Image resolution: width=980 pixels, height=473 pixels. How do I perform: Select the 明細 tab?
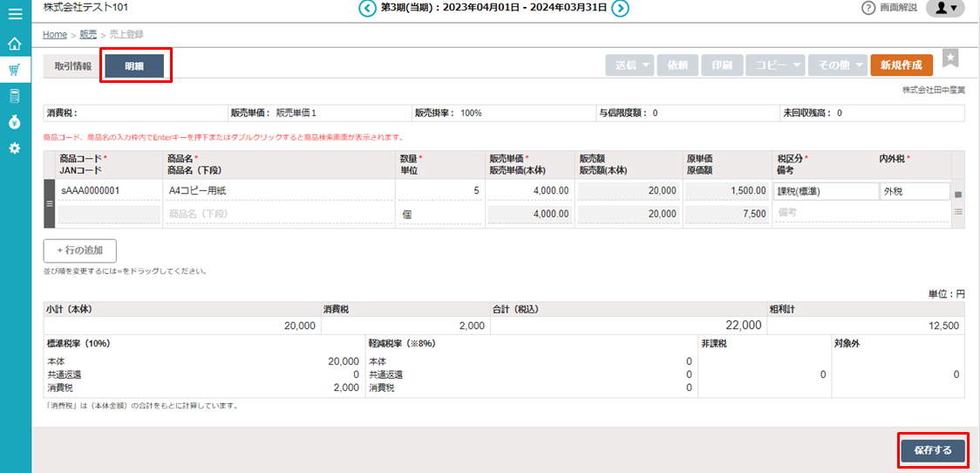[x=134, y=66]
